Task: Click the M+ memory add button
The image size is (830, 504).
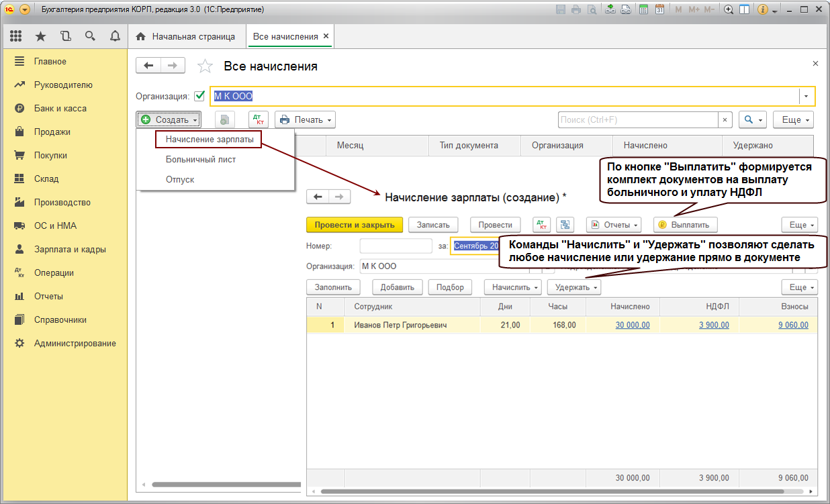Action: (694, 9)
